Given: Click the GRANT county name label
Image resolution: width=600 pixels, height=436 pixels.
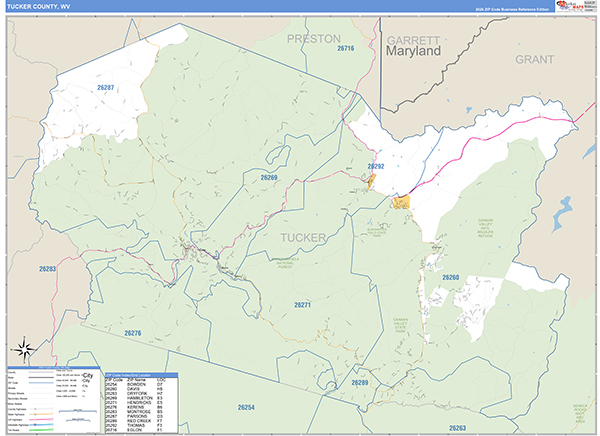Looking at the screenshot, I should tap(535, 59).
